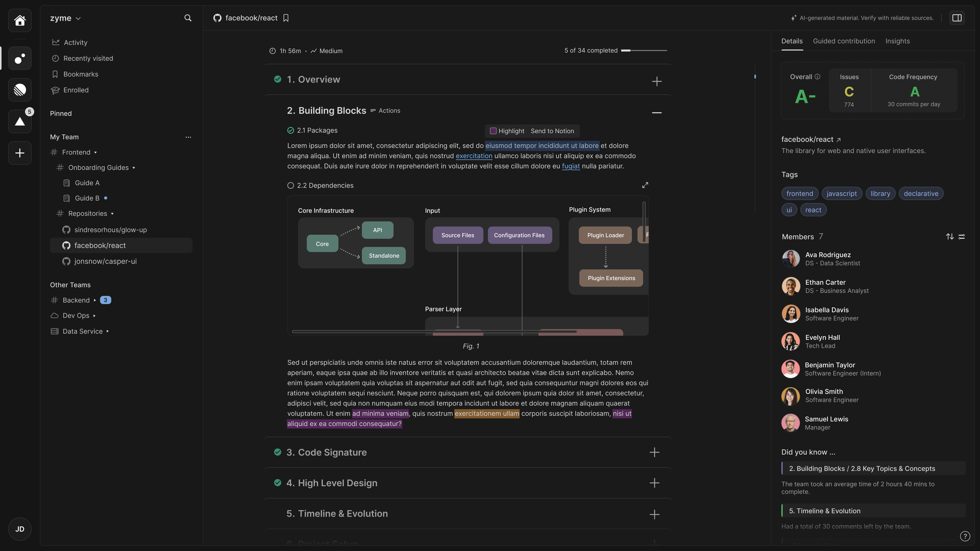980x551 pixels.
Task: Click the search magnifier icon
Action: pyautogui.click(x=188, y=18)
